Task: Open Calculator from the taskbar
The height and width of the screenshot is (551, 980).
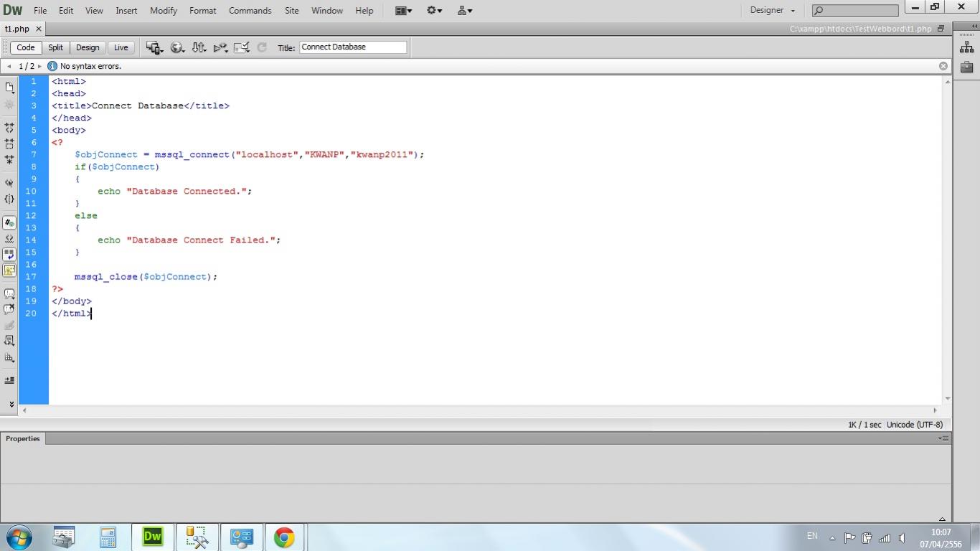Action: [108, 537]
